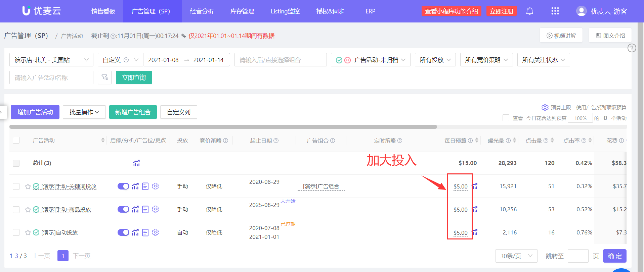This screenshot has width=644, height=272.
Task: Click help icon beside 竞价策略 header
Action: click(x=226, y=141)
